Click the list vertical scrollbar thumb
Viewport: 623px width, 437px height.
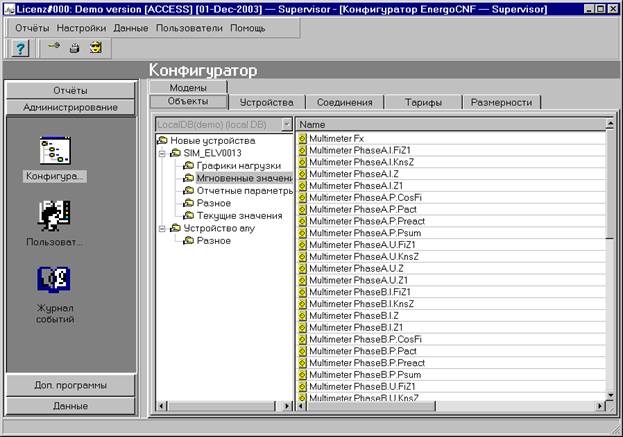[610, 184]
